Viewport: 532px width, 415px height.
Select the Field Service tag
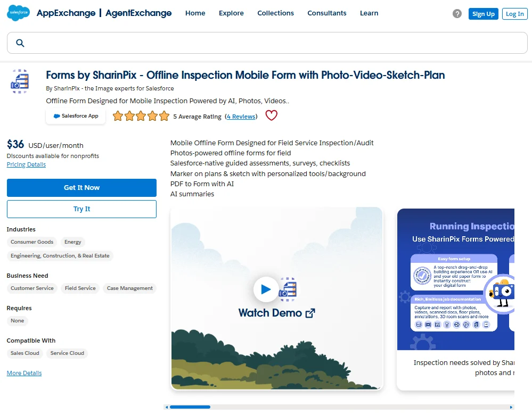pos(80,288)
